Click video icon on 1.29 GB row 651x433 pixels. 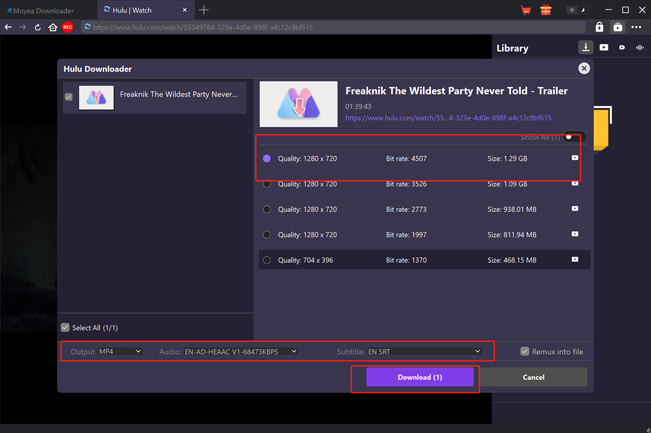(x=575, y=158)
